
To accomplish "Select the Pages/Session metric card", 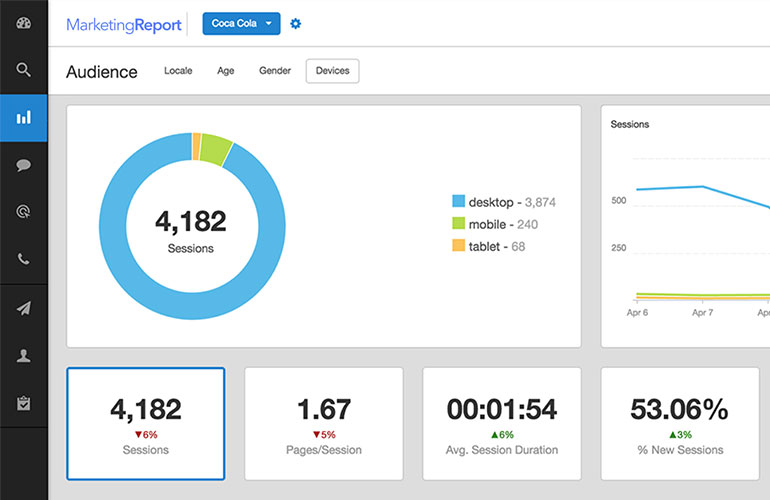I will point(324,424).
